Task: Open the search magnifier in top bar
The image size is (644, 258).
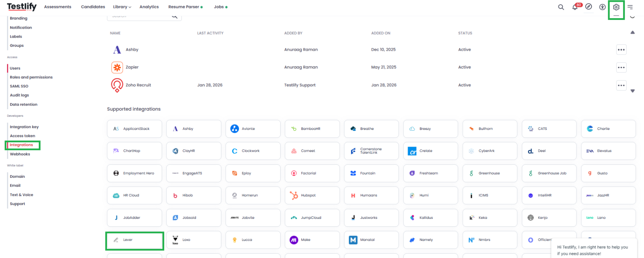Action: pos(561,7)
